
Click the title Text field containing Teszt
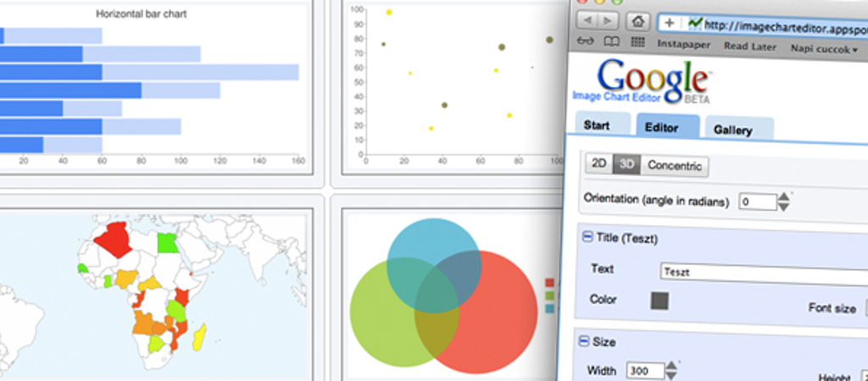pyautogui.click(x=764, y=273)
